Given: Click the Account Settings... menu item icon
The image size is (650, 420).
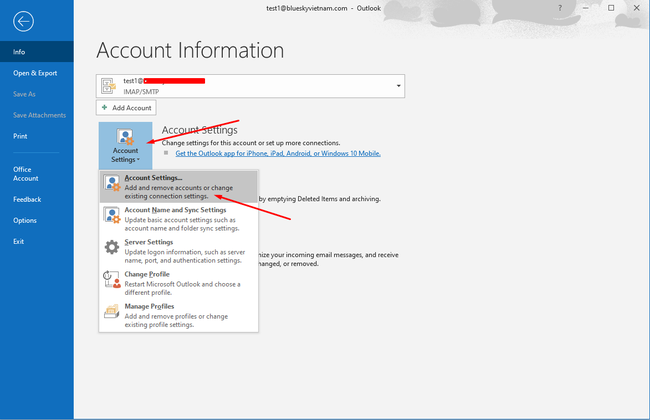Looking at the screenshot, I should click(x=112, y=183).
